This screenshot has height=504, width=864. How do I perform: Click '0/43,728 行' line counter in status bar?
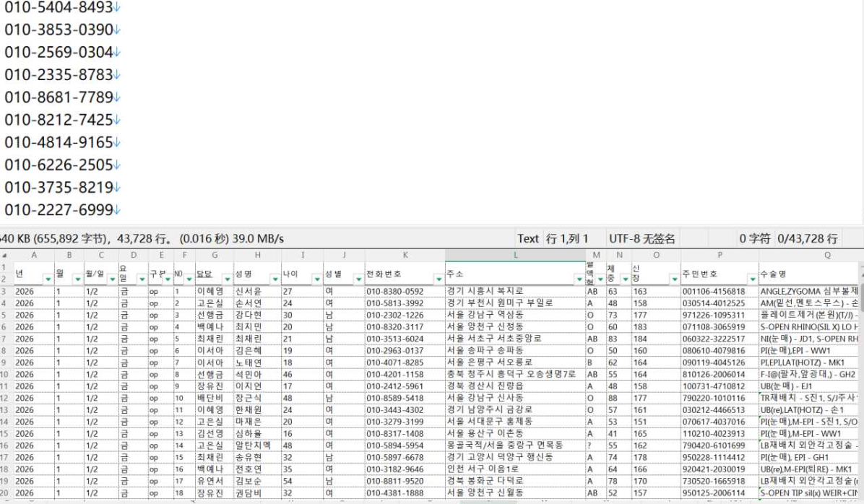click(x=807, y=238)
